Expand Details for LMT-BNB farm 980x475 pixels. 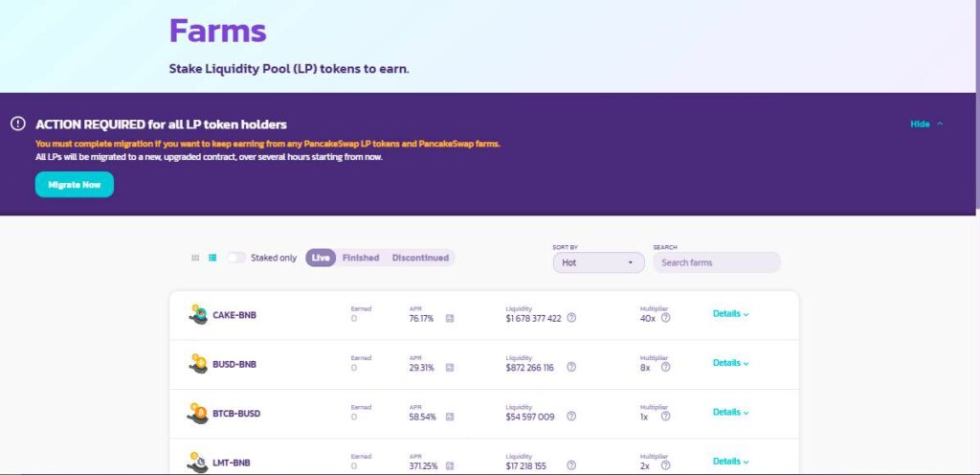click(730, 462)
